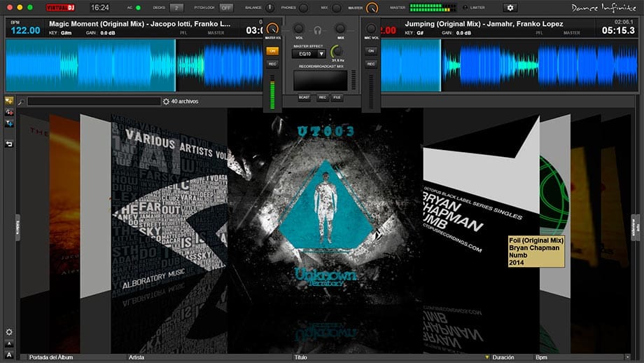Click the bottom-left sidebar gear icon
The image size is (644, 363).
(x=9, y=331)
